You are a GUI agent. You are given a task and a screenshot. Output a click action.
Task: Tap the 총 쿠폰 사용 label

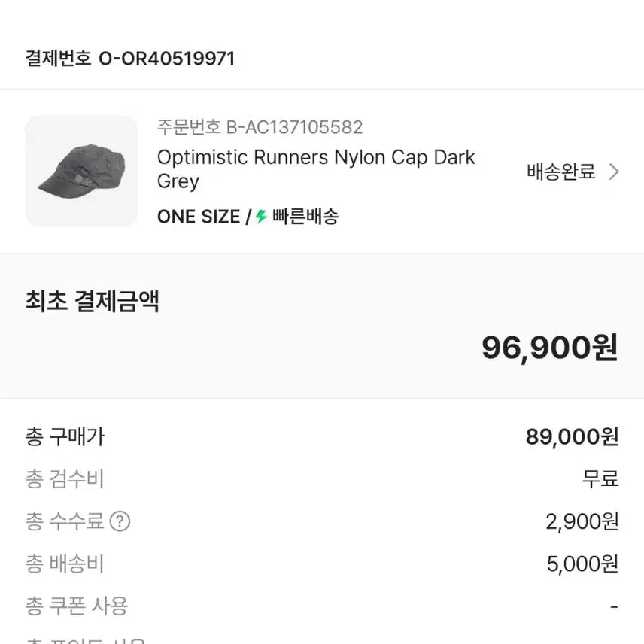click(77, 606)
